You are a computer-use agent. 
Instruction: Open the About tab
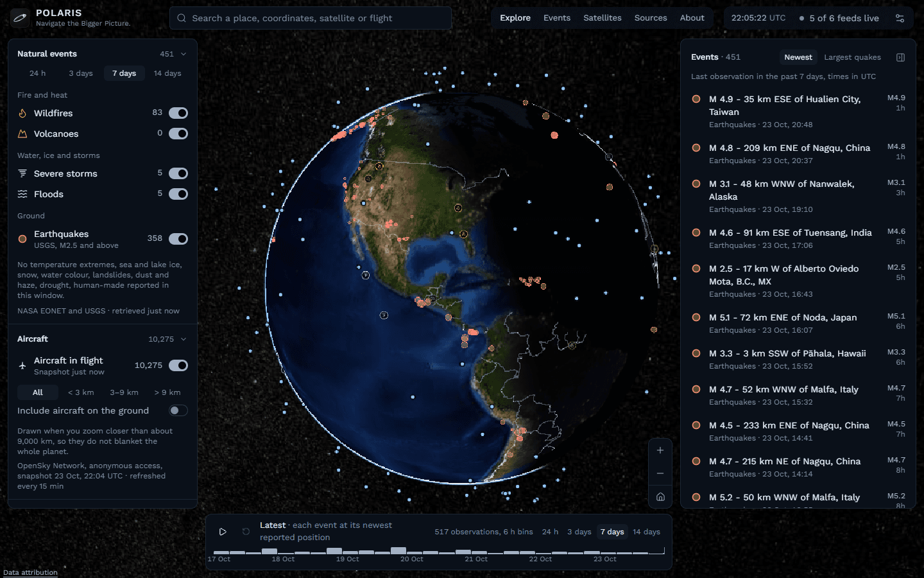[x=692, y=18]
